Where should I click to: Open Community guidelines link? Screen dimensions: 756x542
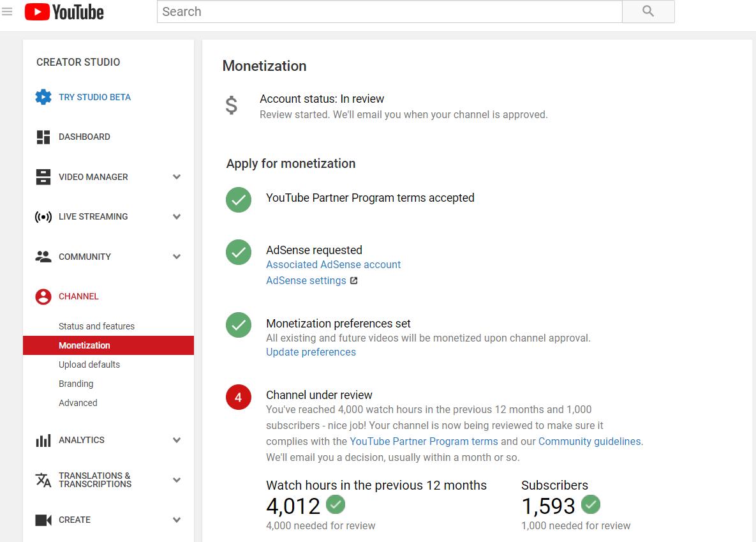point(589,441)
